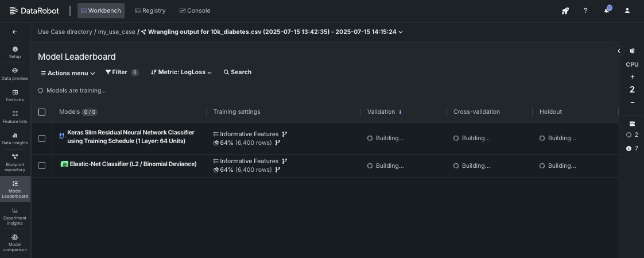Switch to the Console tab

coord(195,10)
